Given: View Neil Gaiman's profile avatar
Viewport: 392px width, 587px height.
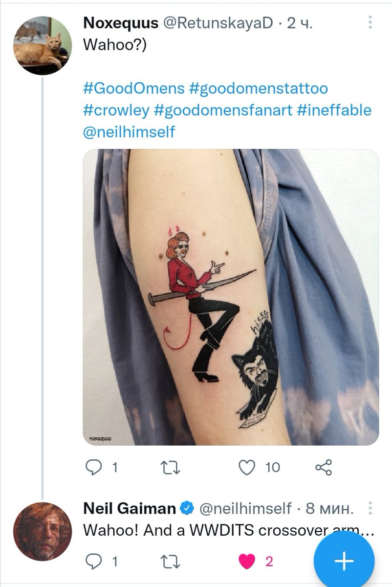Looking at the screenshot, I should [43, 531].
